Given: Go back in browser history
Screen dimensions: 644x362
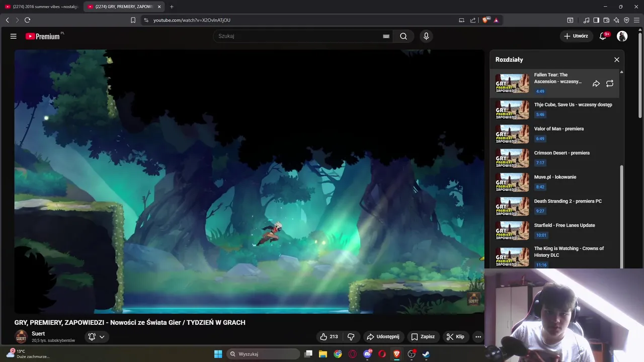Looking at the screenshot, I should coord(7,20).
